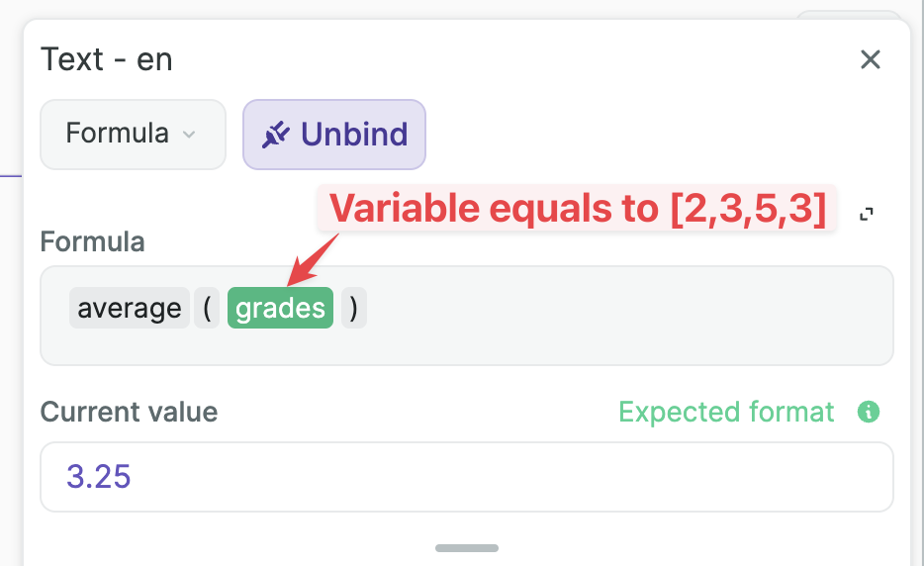Click the chevron beside Formula
The width and height of the screenshot is (924, 566).
[190, 135]
